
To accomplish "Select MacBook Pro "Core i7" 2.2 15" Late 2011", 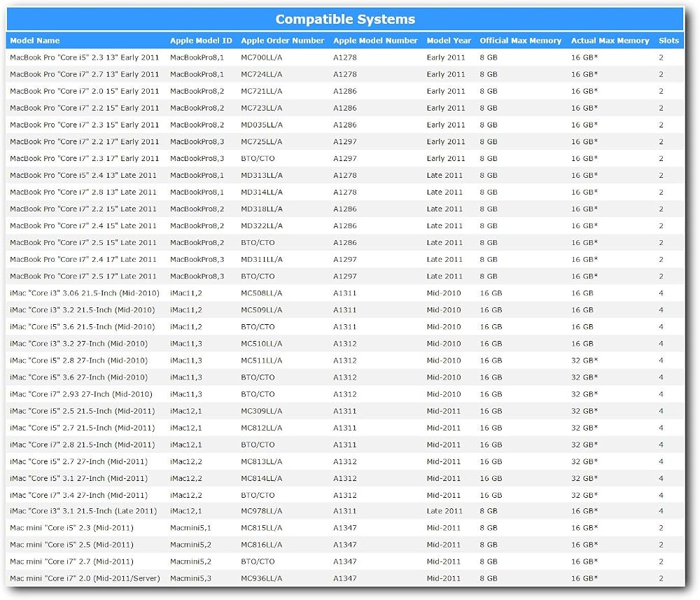I will 83,209.
